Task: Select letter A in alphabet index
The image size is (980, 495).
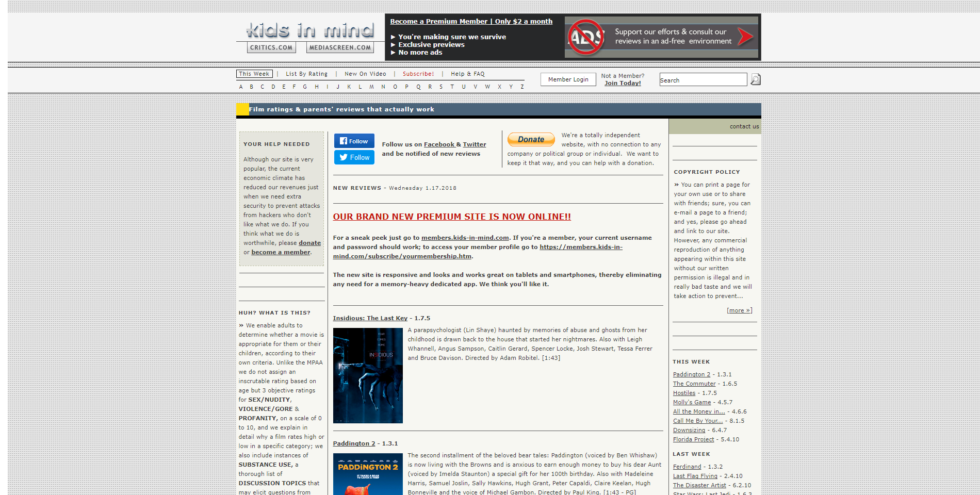Action: 241,87
